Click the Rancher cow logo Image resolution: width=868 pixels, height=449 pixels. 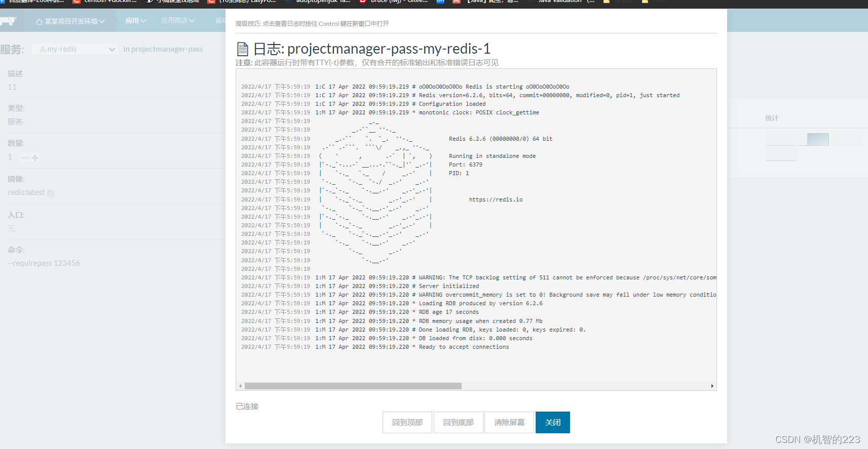9,21
